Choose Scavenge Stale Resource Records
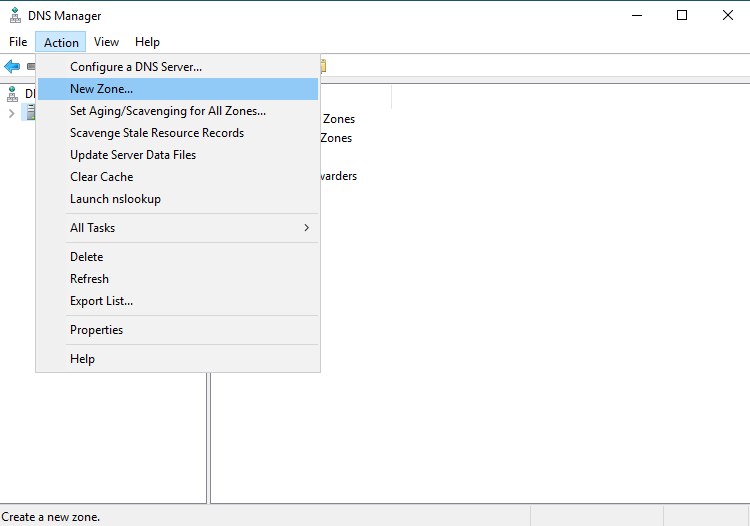Viewport: 750px width, 526px height. [157, 133]
